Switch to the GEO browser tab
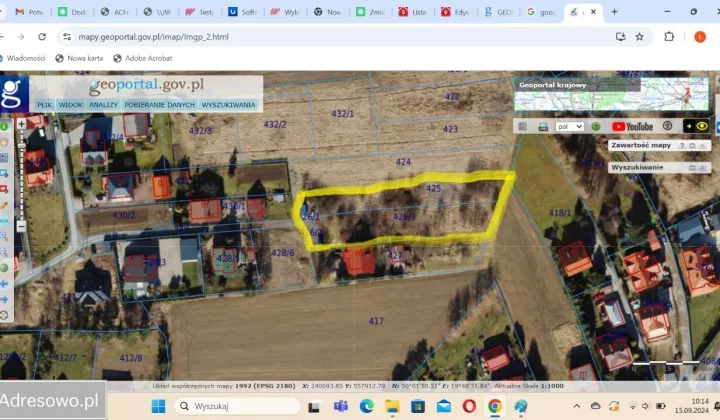Image resolution: width=720 pixels, height=420 pixels. pos(499,12)
